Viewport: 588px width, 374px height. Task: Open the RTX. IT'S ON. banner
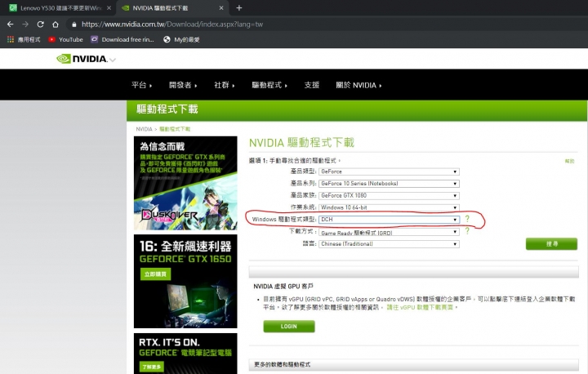(x=185, y=354)
